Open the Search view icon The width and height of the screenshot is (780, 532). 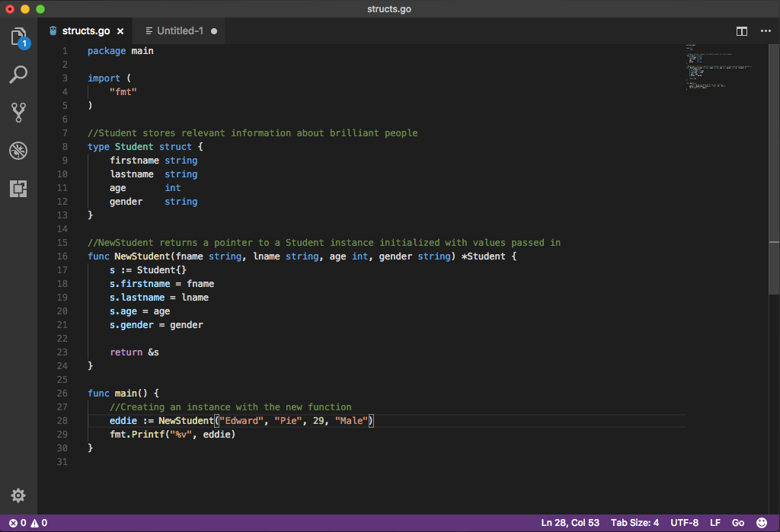(x=18, y=75)
